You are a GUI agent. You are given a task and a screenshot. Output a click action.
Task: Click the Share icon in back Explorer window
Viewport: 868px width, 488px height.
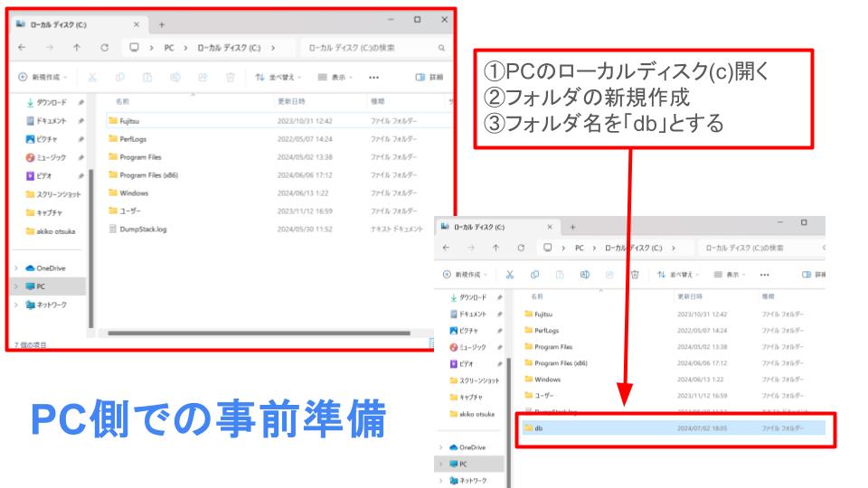tap(203, 78)
